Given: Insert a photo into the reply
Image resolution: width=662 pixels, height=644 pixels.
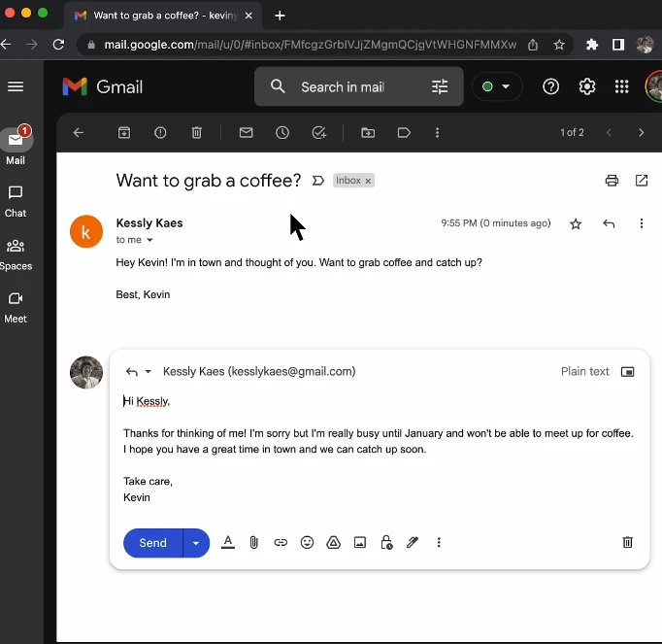Looking at the screenshot, I should [x=360, y=543].
